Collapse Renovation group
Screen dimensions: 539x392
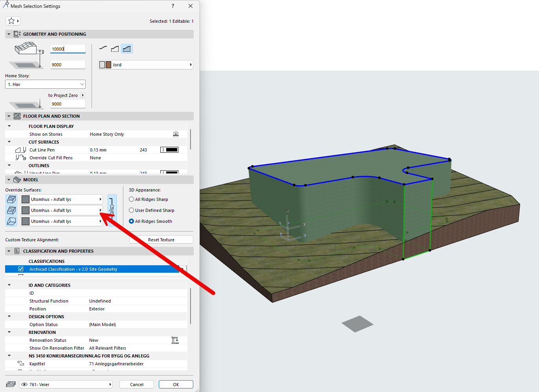pyautogui.click(x=9, y=332)
